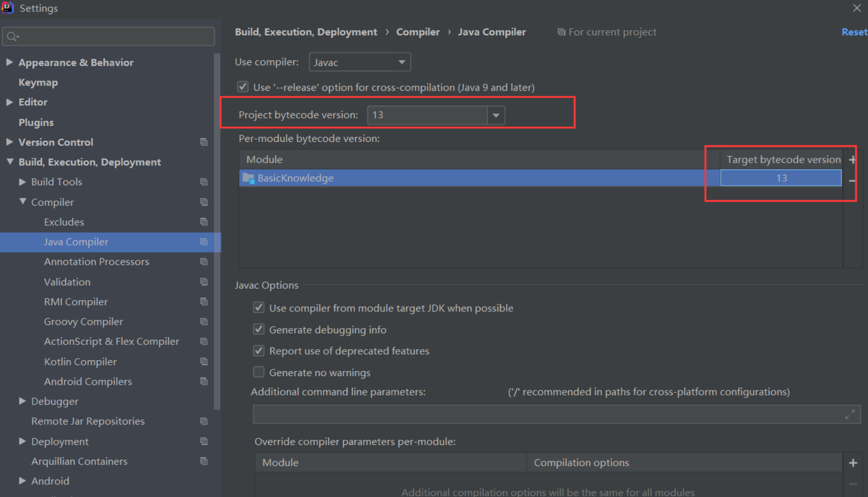Open the Project bytecode version dropdown arrow

(x=496, y=115)
